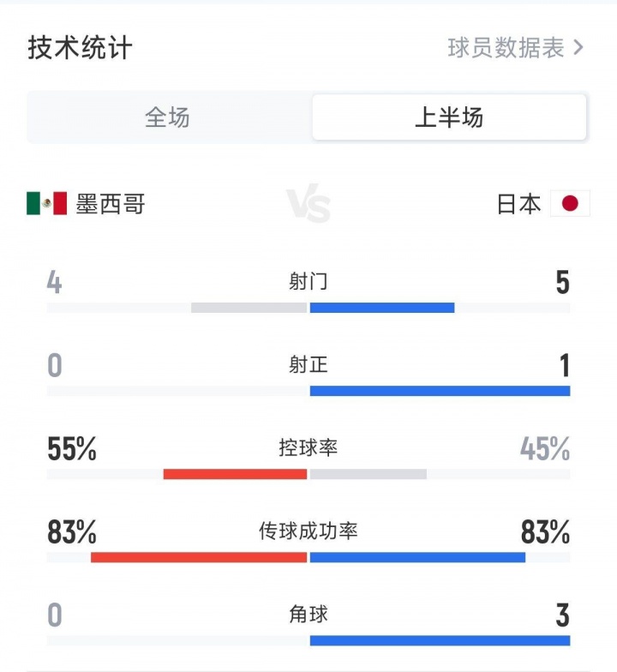Click the 日本 team name
Image resolution: width=617 pixels, height=672 pixels.
tap(519, 203)
